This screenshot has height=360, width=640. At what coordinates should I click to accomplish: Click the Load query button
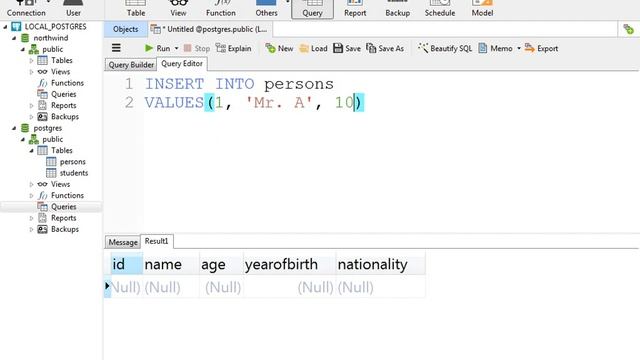(313, 48)
